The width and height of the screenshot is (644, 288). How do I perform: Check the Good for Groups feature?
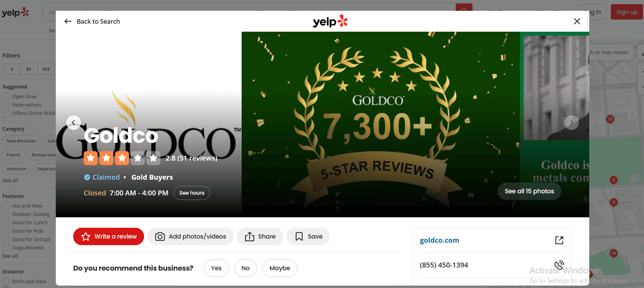click(x=6, y=239)
